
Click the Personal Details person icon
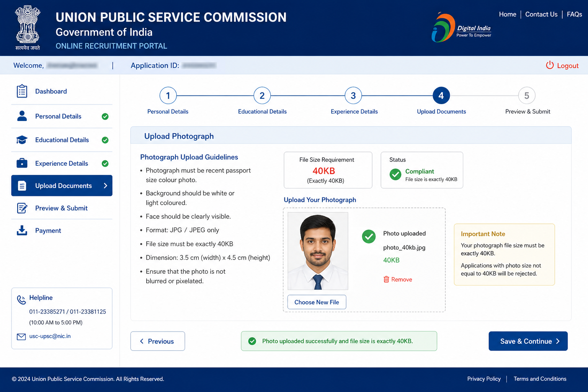pos(22,116)
